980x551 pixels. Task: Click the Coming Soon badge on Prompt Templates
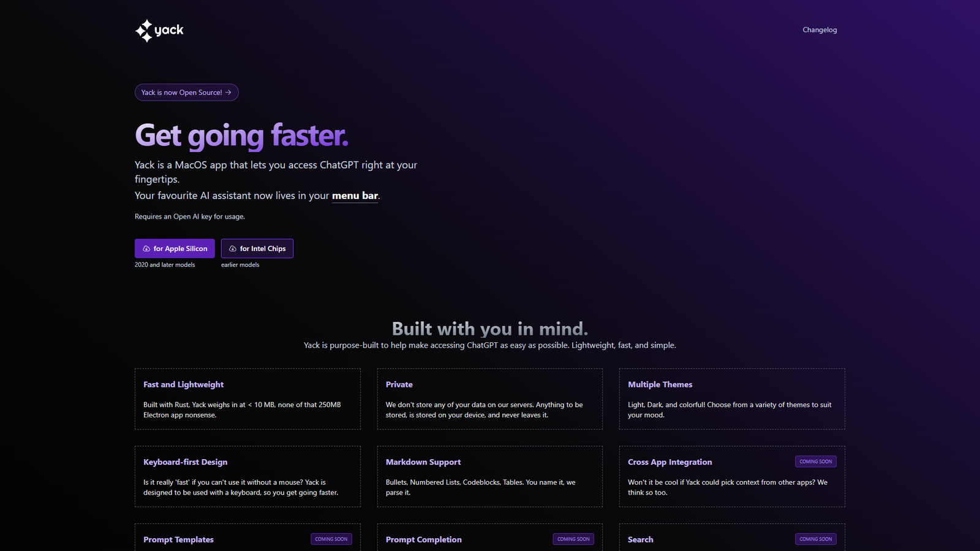pos(331,539)
